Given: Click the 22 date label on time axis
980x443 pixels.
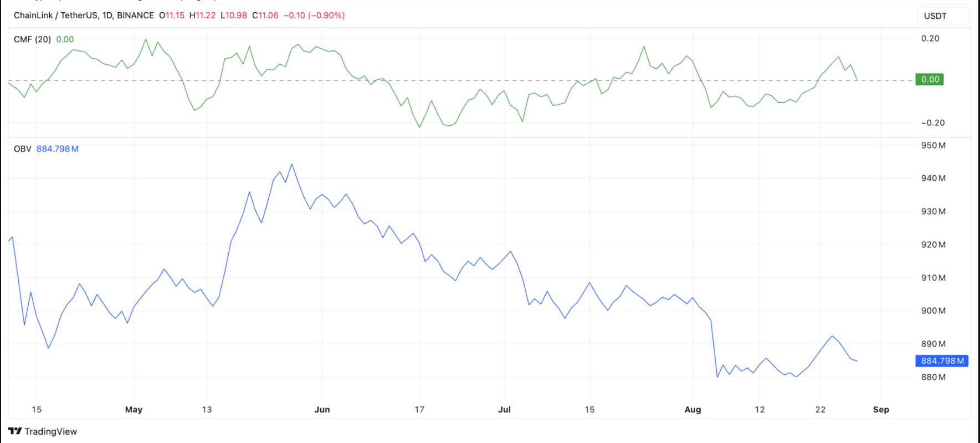Looking at the screenshot, I should click(x=820, y=409).
